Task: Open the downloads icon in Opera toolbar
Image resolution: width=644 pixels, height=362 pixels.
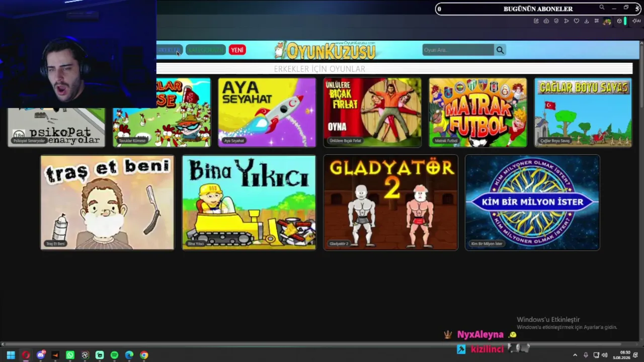Action: [586, 21]
